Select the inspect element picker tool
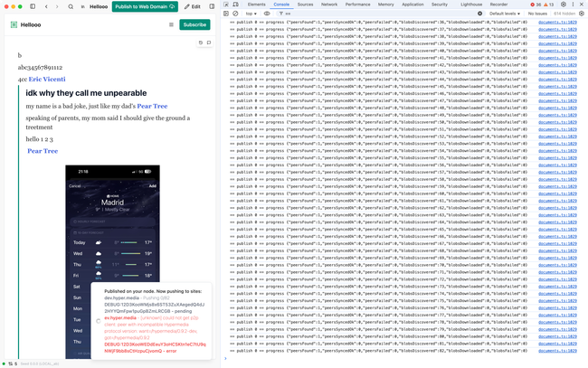The height and width of the screenshot is (368, 588). pos(226,5)
